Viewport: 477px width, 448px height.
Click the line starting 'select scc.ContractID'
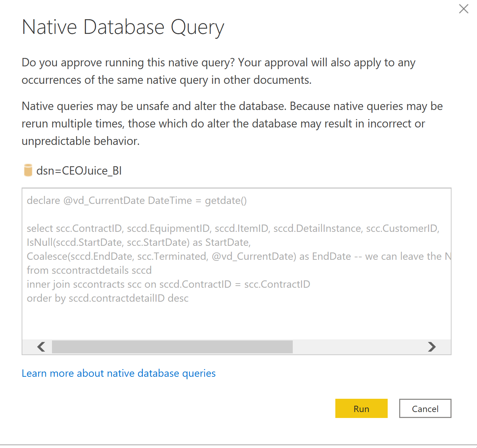tap(233, 228)
